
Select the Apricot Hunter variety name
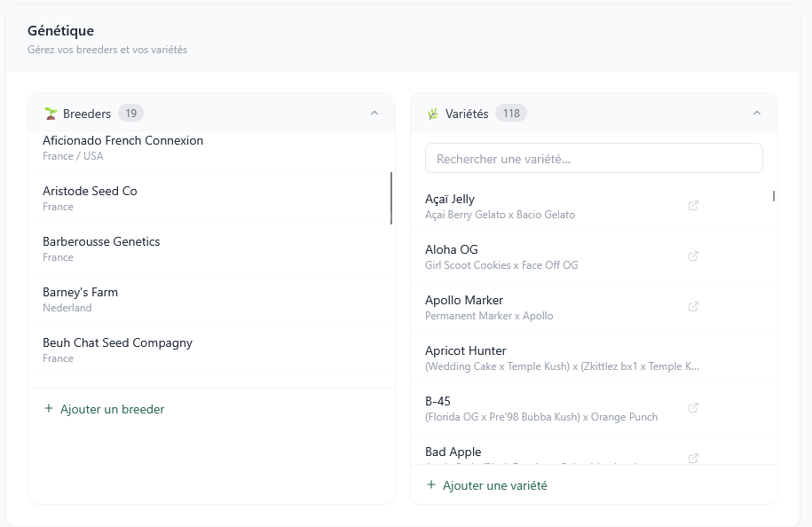pos(466,351)
